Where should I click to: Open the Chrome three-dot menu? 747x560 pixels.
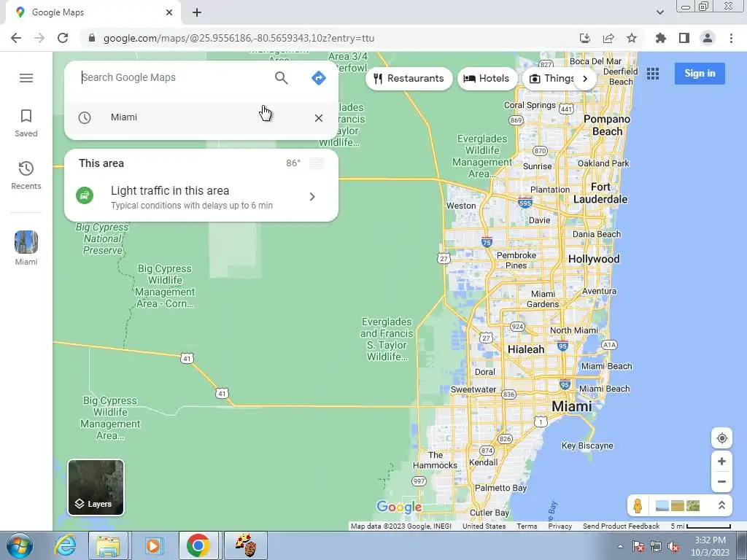click(x=731, y=38)
